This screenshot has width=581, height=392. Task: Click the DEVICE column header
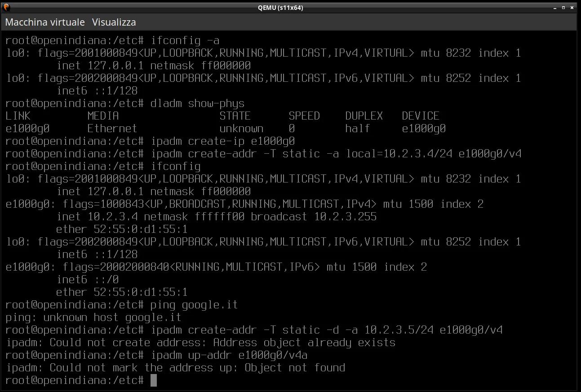click(x=421, y=116)
